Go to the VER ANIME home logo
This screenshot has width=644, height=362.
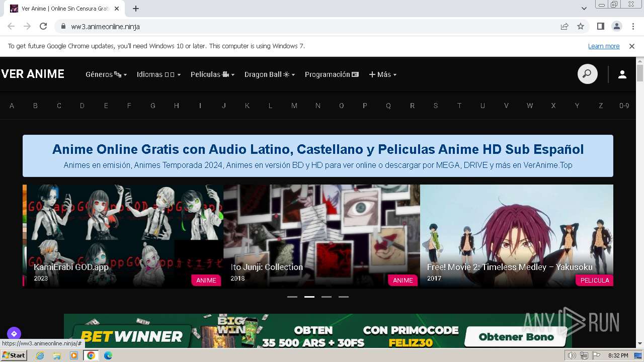33,74
